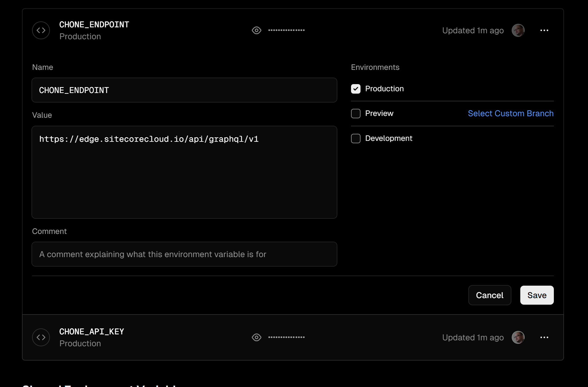
Task: Click Cancel to discard changes
Action: click(490, 295)
